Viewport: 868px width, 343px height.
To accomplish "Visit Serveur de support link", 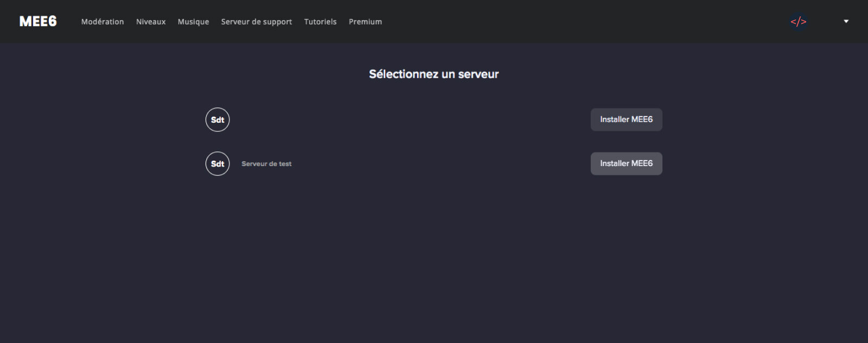I will [x=257, y=22].
